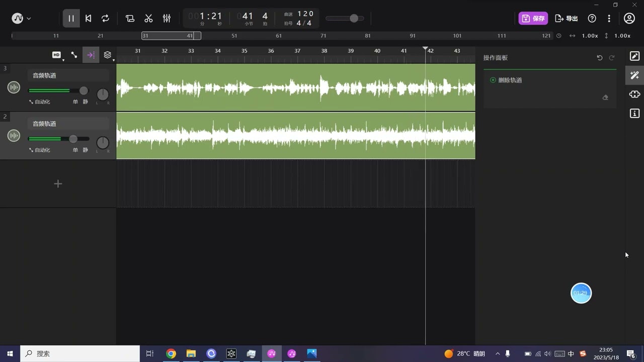Open the edit pencil sidebar tab
This screenshot has height=362, width=644.
point(634,56)
